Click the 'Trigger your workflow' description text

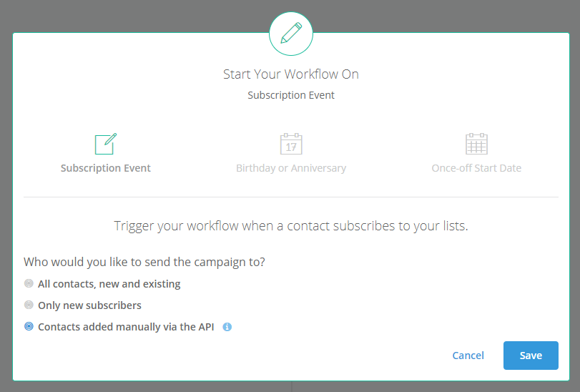[x=290, y=226]
